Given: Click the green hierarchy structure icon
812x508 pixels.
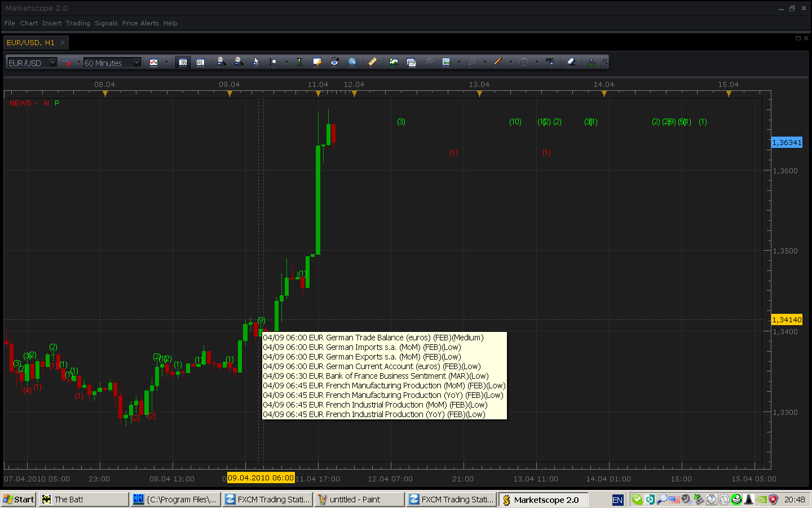Looking at the screenshot, I should click(591, 62).
